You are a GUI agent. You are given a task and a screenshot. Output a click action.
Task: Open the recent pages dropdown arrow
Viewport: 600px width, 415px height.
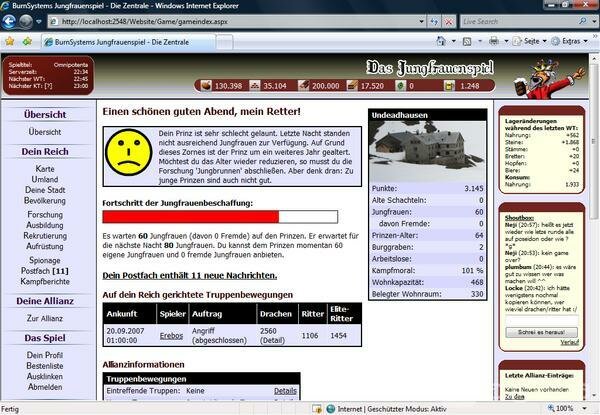pyautogui.click(x=39, y=22)
